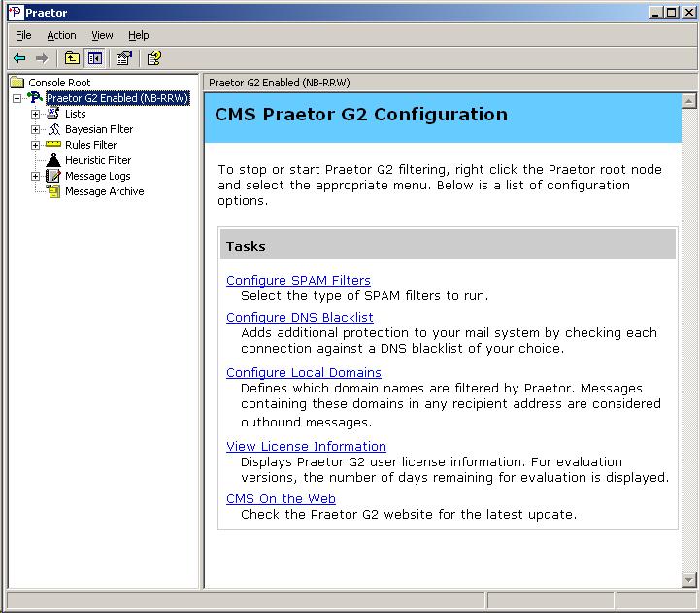Screen dimensions: 700x613
Task: Click the Heuristic Filter node icon
Action: [x=53, y=160]
